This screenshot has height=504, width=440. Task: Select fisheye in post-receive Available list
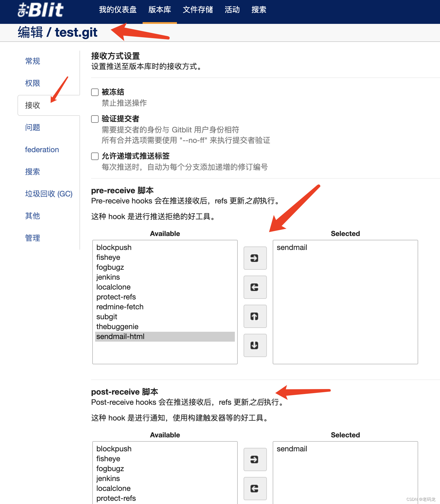coord(165,459)
